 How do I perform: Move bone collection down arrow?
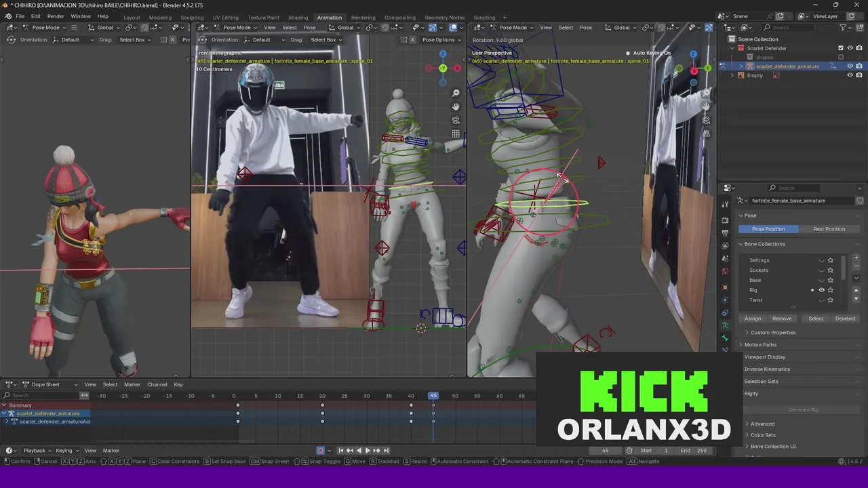[856, 299]
